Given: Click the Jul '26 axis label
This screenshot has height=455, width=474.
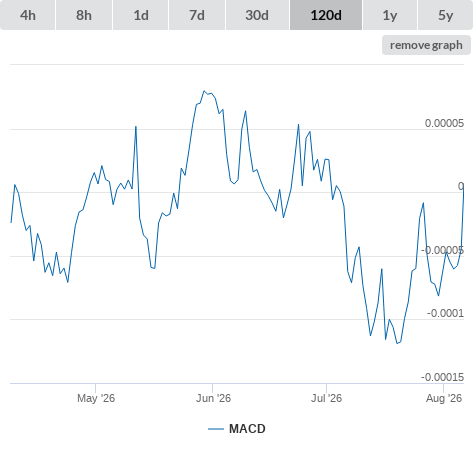Looking at the screenshot, I should (326, 398).
